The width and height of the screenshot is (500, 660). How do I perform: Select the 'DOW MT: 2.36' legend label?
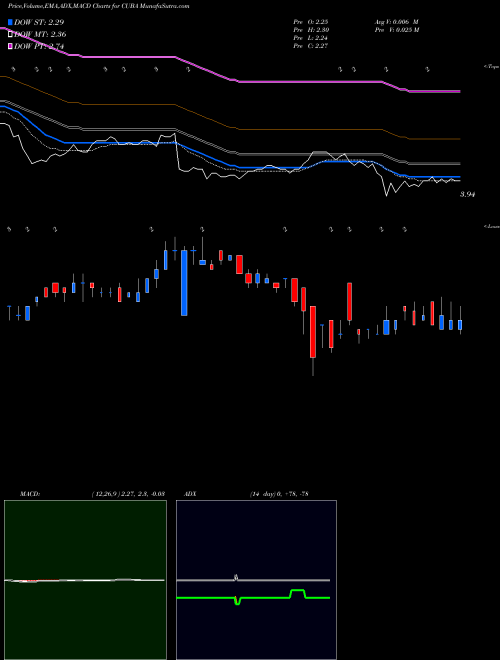point(40,34)
